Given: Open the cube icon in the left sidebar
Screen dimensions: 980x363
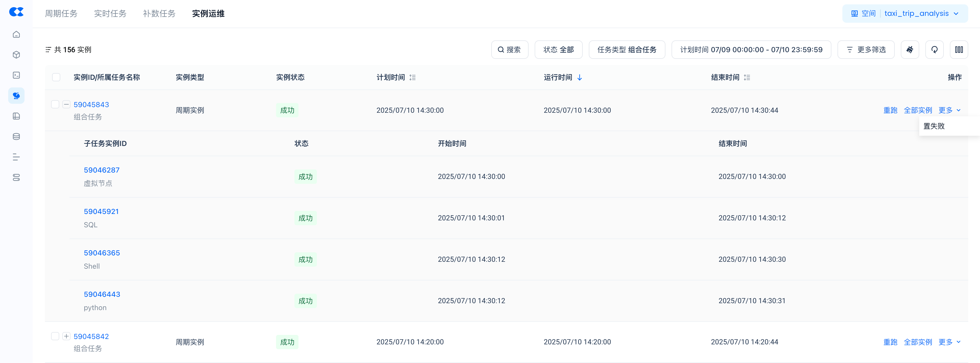Looking at the screenshot, I should click(16, 55).
